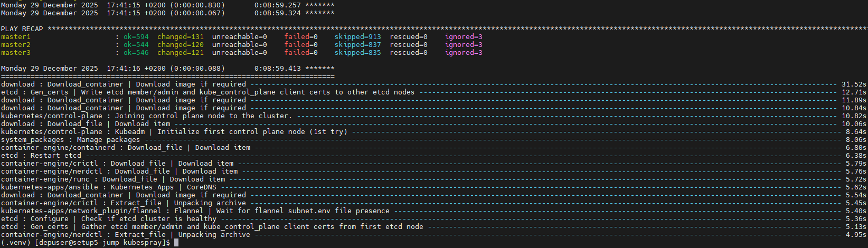Click the ok=546 value
The width and height of the screenshot is (868, 248).
tap(136, 53)
